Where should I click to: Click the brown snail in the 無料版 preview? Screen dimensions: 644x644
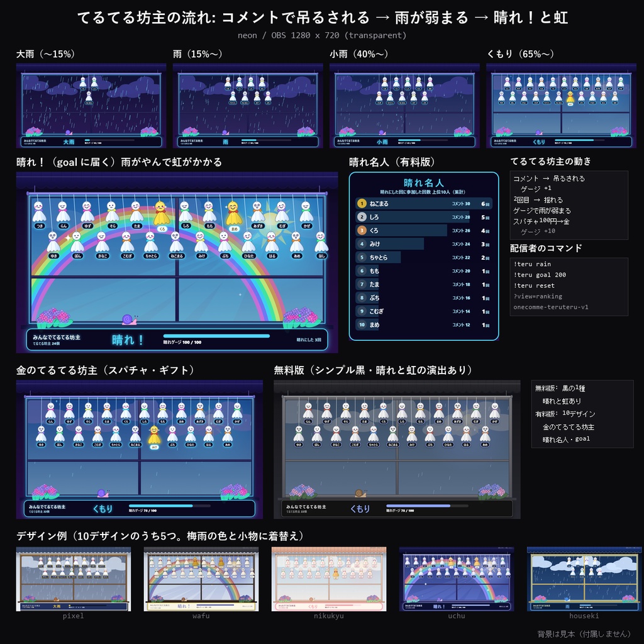pyautogui.click(x=360, y=493)
